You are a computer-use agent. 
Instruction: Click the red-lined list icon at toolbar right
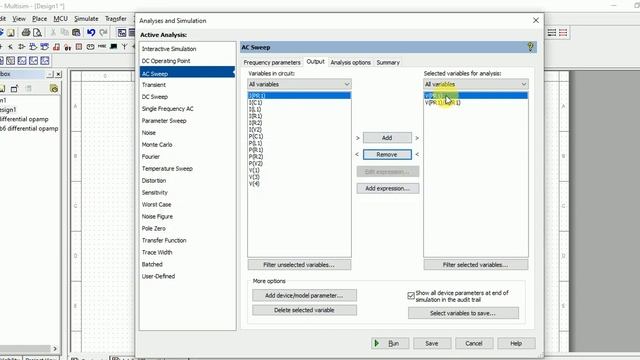(x=563, y=33)
